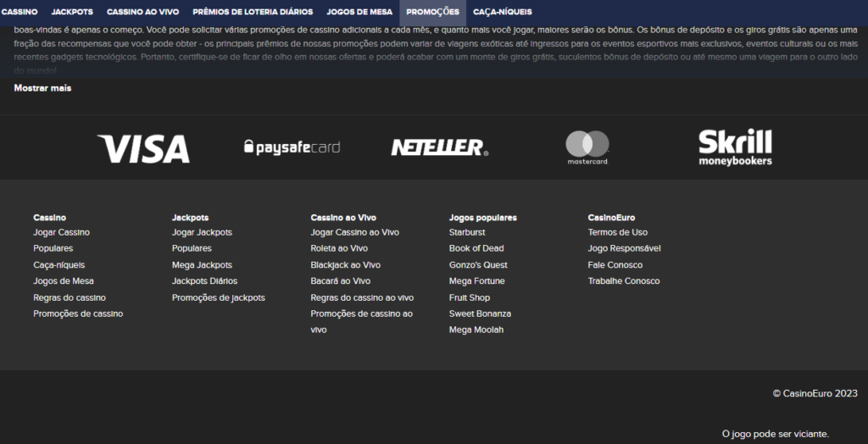Click the Skrill moneybookers logo

735,147
